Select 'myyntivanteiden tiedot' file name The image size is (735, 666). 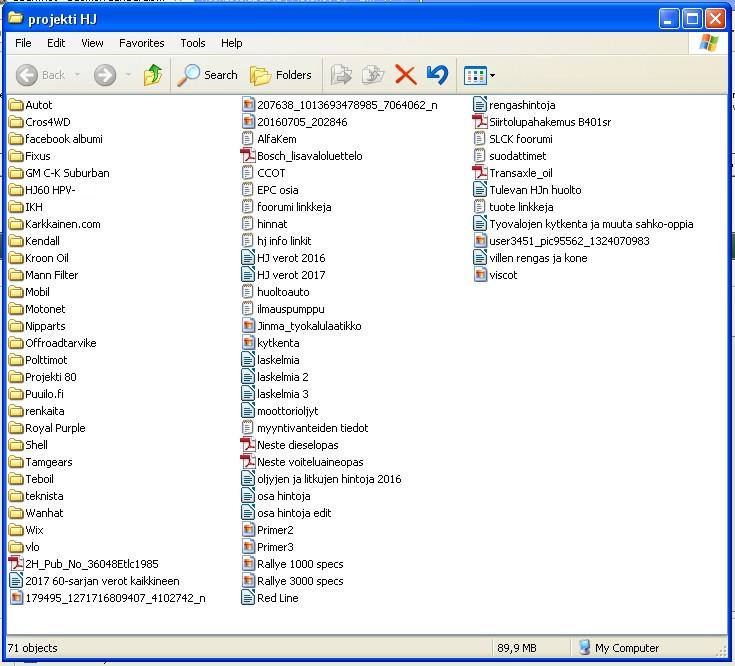(313, 428)
